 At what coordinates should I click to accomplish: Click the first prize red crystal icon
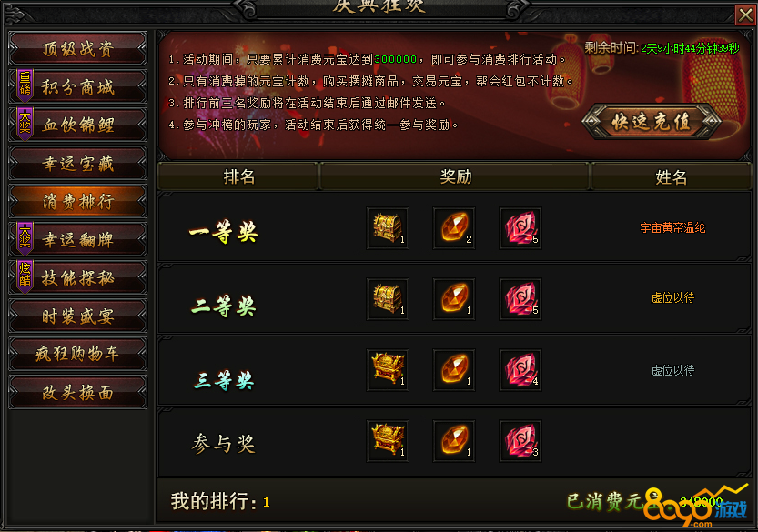tap(520, 228)
